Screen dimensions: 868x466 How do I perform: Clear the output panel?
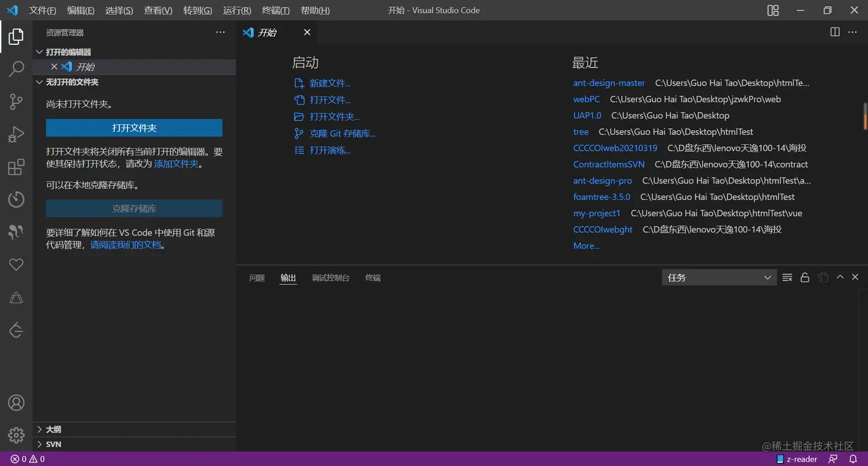(788, 278)
